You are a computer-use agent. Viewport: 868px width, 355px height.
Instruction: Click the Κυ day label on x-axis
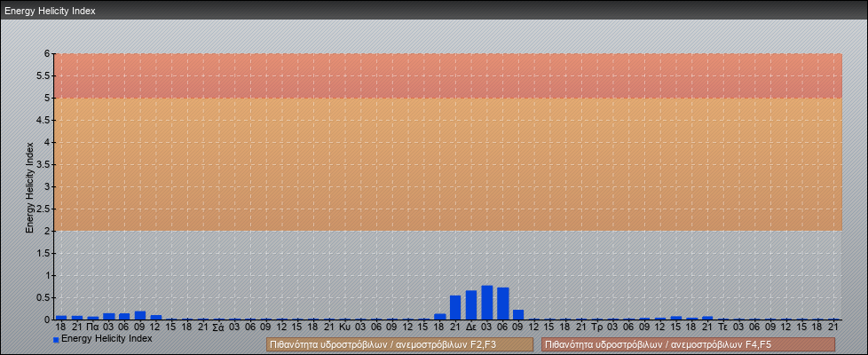[345, 327]
